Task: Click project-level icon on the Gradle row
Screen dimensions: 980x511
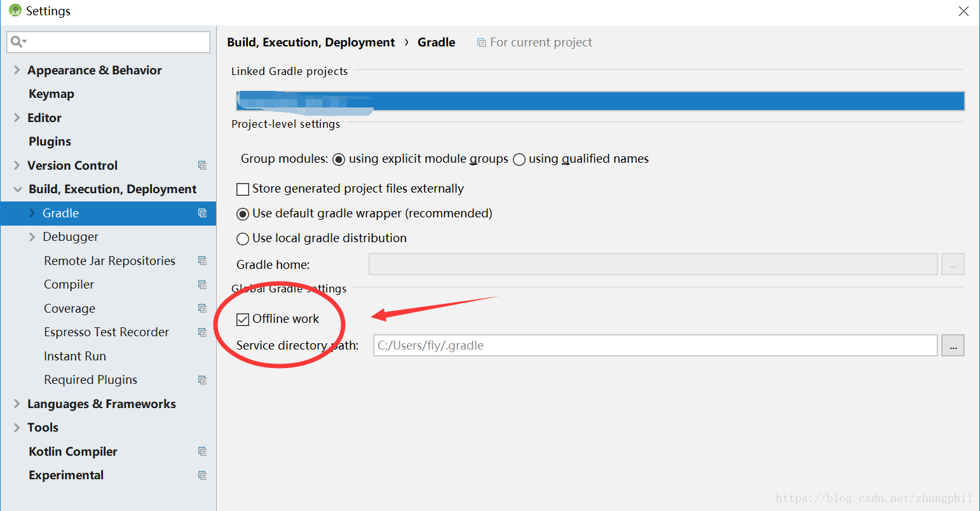Action: 202,213
